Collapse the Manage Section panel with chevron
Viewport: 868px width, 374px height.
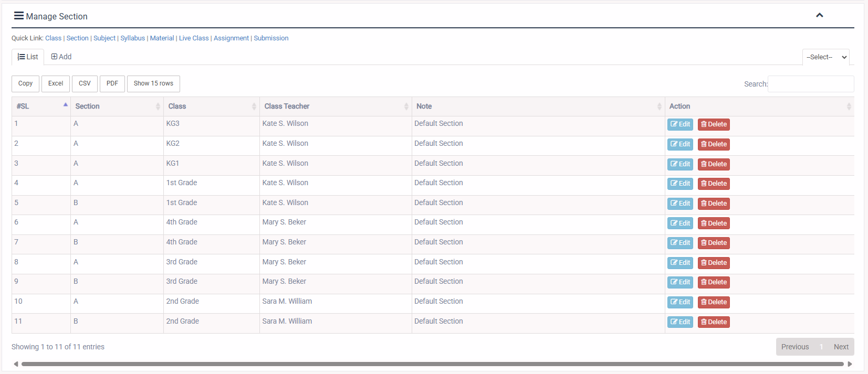click(x=819, y=15)
